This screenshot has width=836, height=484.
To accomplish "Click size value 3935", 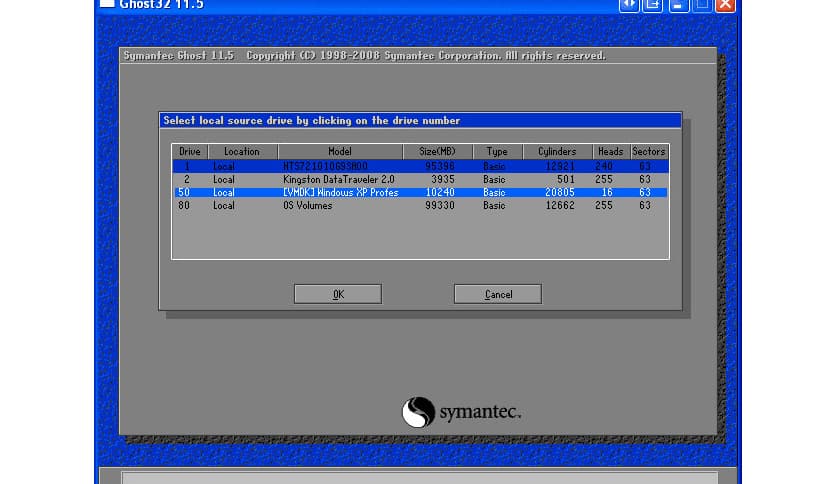I will click(443, 180).
